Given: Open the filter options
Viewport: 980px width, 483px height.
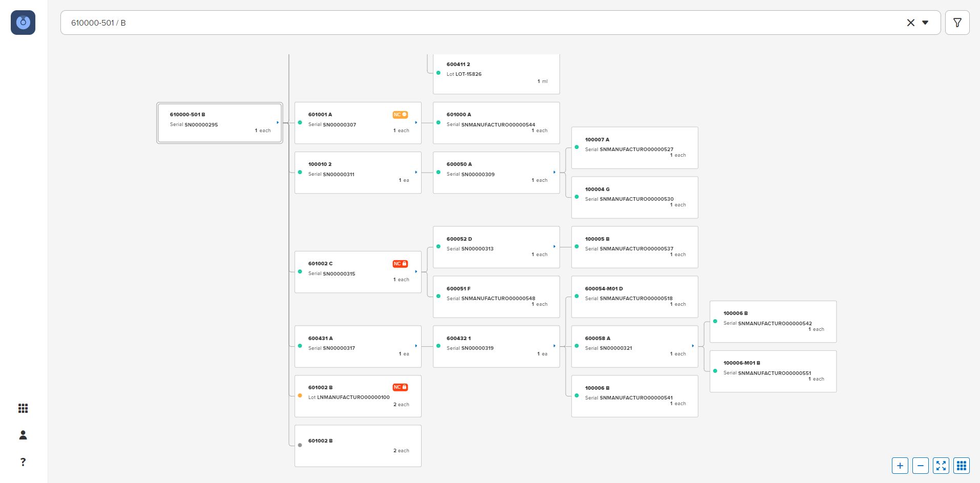Looking at the screenshot, I should pyautogui.click(x=957, y=23).
